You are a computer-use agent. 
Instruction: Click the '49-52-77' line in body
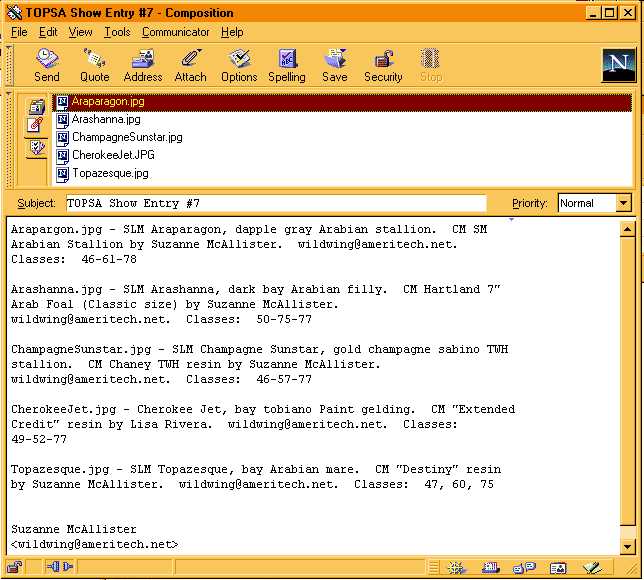[x=39, y=440]
